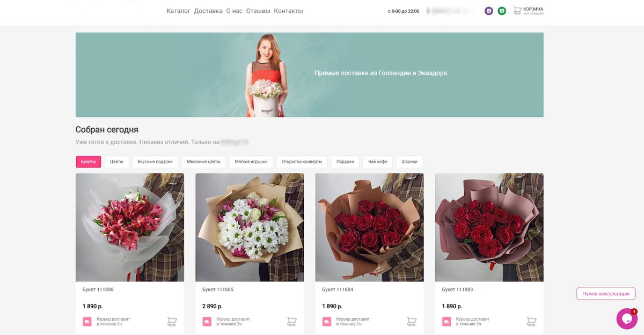Screen dimensions: 644x335
Task: Open the WhatsApp contact icon
Action: [502, 11]
